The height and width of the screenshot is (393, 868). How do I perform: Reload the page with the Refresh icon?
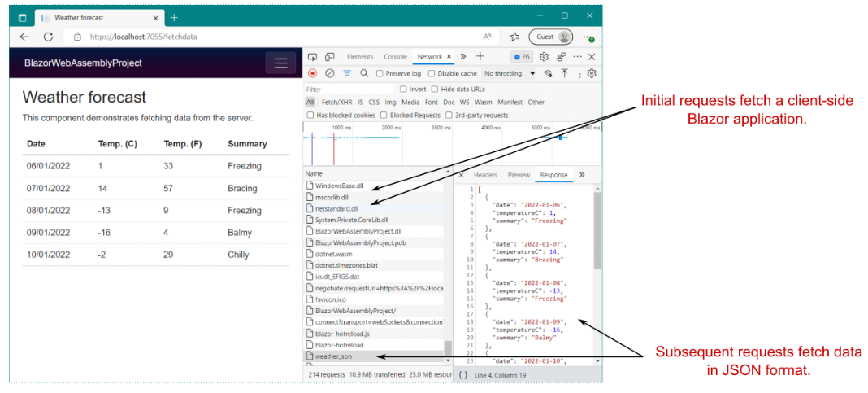[x=48, y=37]
